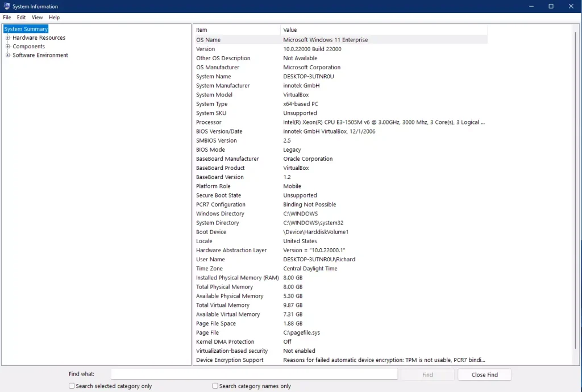Screen dimensions: 582x392
Task: Select System Summary in the tree
Action: [26, 29]
